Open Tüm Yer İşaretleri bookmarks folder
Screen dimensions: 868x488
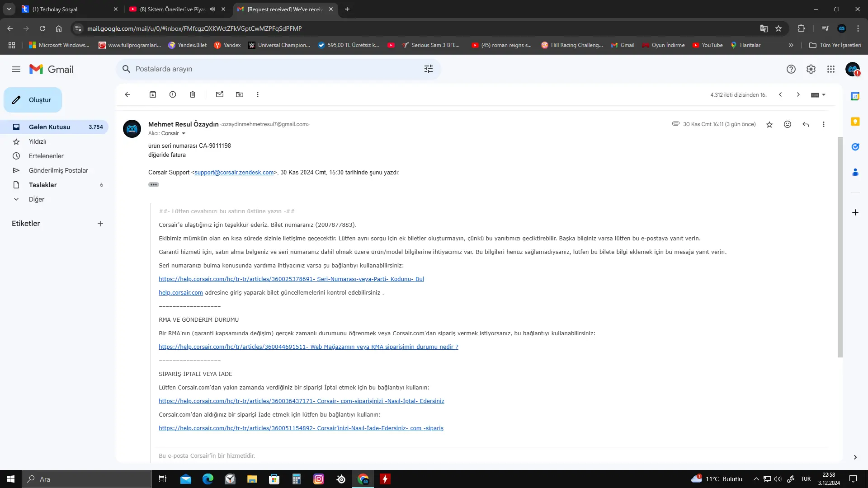(x=835, y=45)
